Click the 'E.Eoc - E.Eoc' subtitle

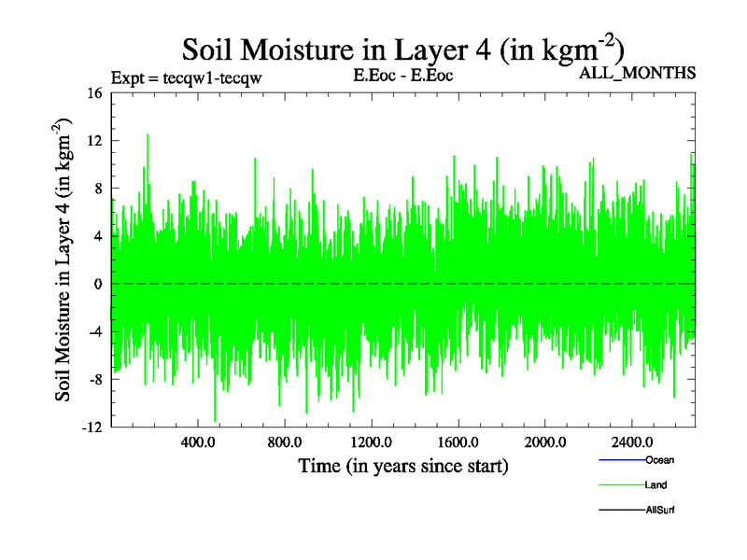[402, 76]
